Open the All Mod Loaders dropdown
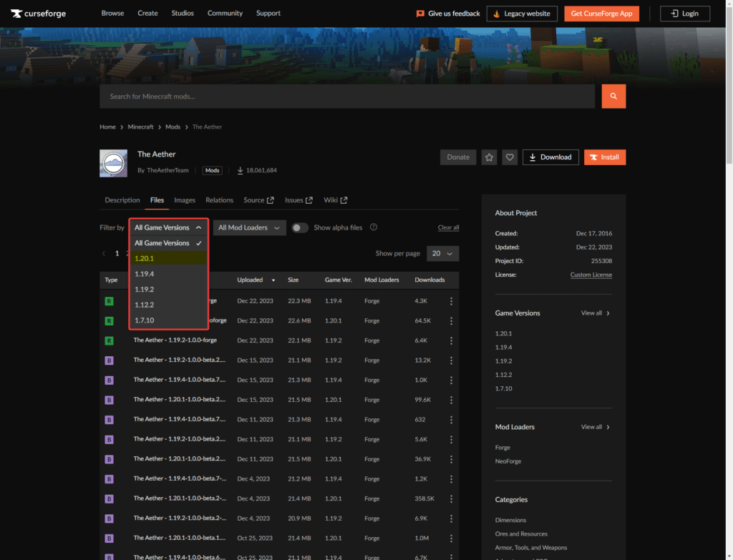733x560 pixels. pos(249,227)
